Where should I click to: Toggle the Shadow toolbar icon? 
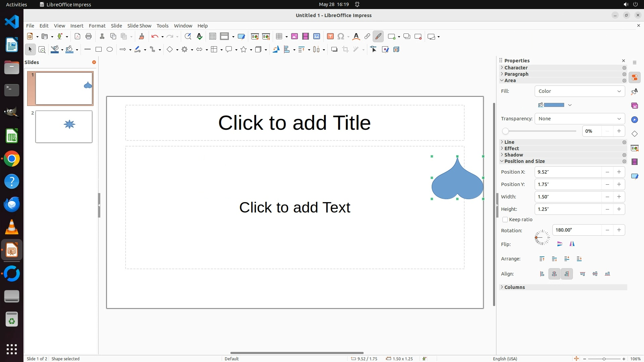(334, 50)
